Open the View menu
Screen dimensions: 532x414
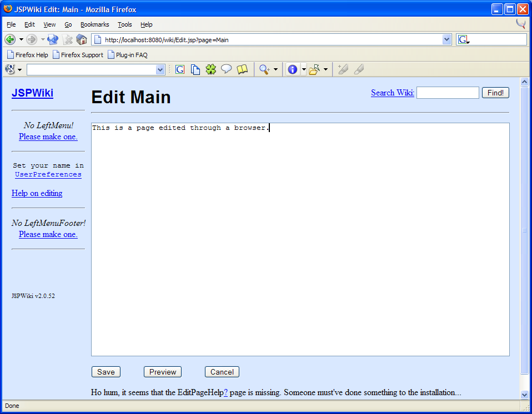pos(49,24)
